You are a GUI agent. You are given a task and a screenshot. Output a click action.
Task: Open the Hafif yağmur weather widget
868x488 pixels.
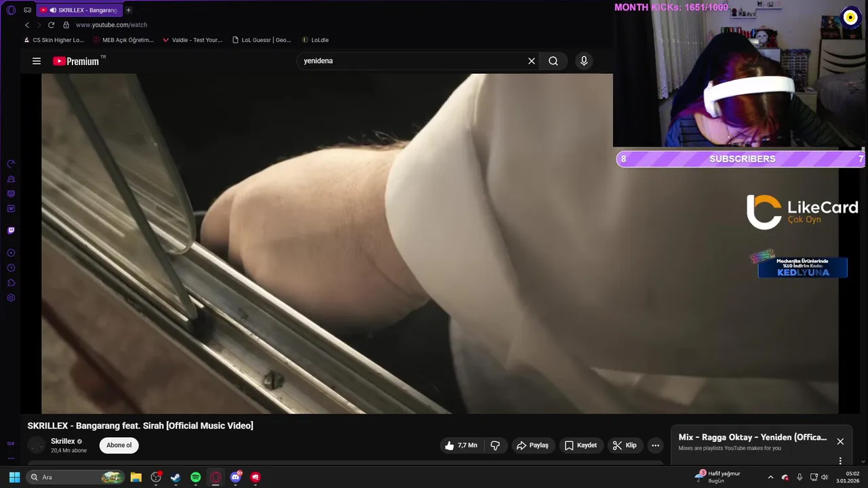(719, 477)
